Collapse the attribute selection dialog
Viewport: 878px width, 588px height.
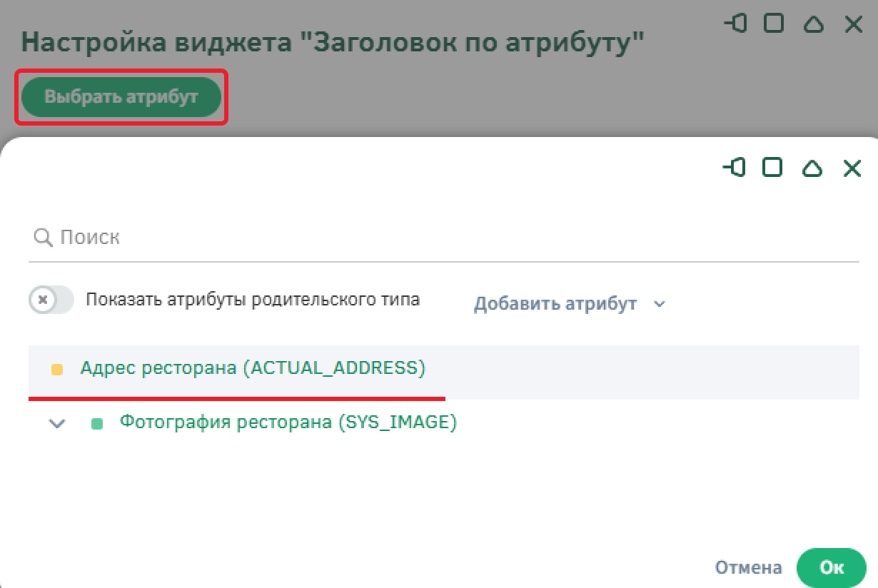pyautogui.click(x=812, y=168)
